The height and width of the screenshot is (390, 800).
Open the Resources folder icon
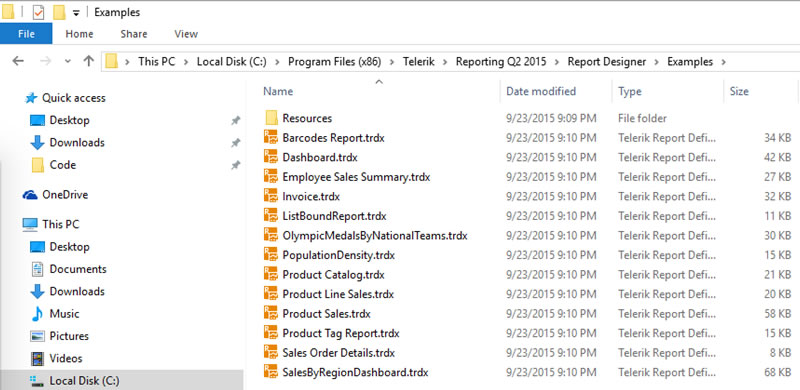pos(271,118)
